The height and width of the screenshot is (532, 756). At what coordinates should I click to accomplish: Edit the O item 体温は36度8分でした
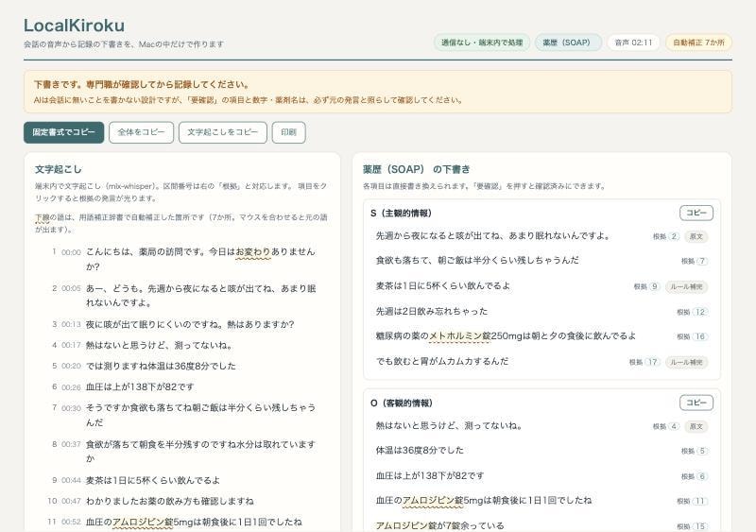click(420, 451)
